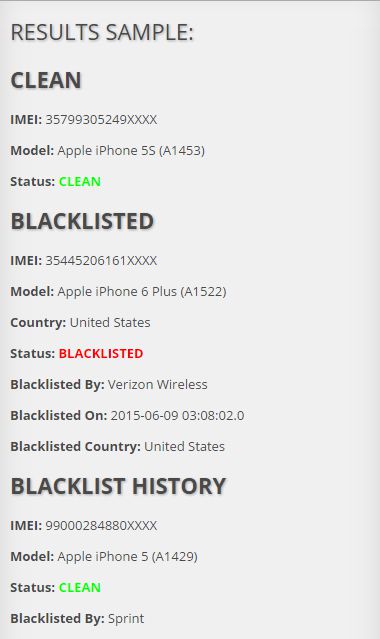Click the Apple iPhone 5S (A1453) model text
The width and height of the screenshot is (380, 639).
(x=131, y=151)
